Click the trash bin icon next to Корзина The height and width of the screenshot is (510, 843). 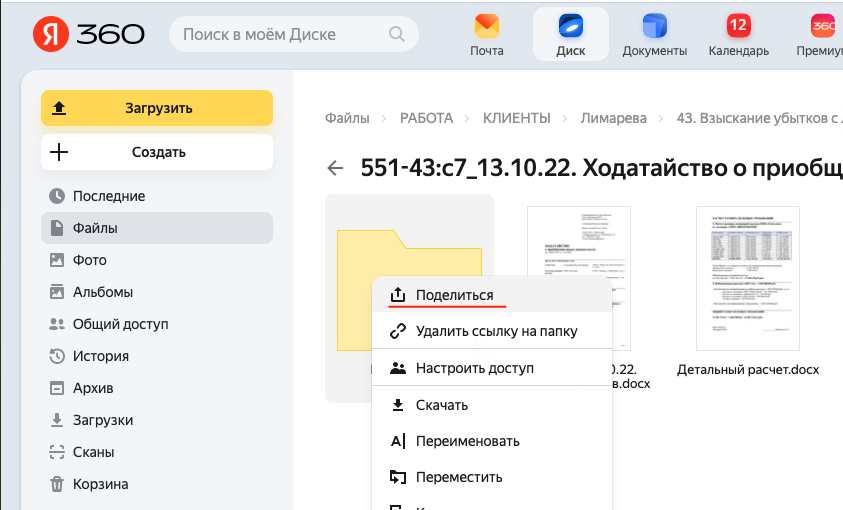pyautogui.click(x=57, y=484)
